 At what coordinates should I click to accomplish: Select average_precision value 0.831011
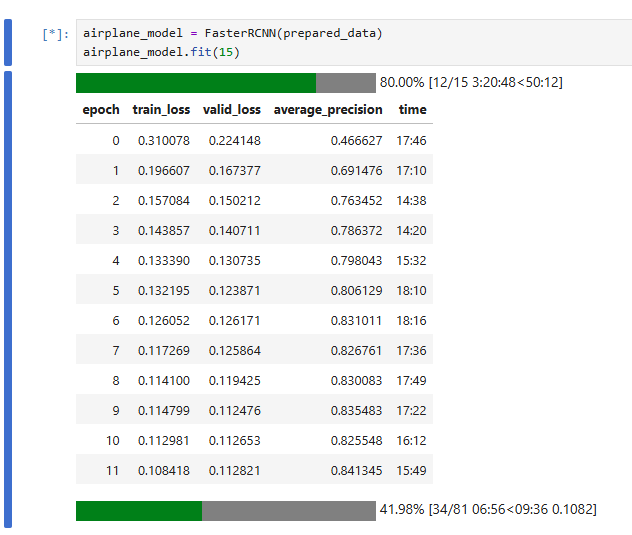pos(356,321)
